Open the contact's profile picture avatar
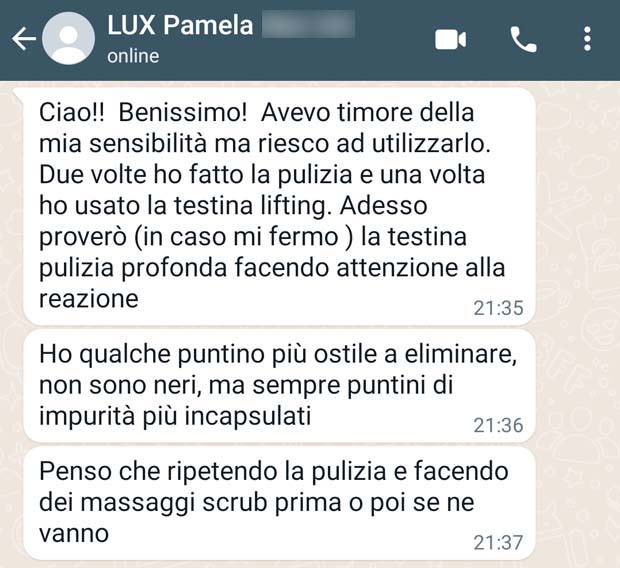Image resolution: width=620 pixels, height=568 pixels. tap(68, 38)
